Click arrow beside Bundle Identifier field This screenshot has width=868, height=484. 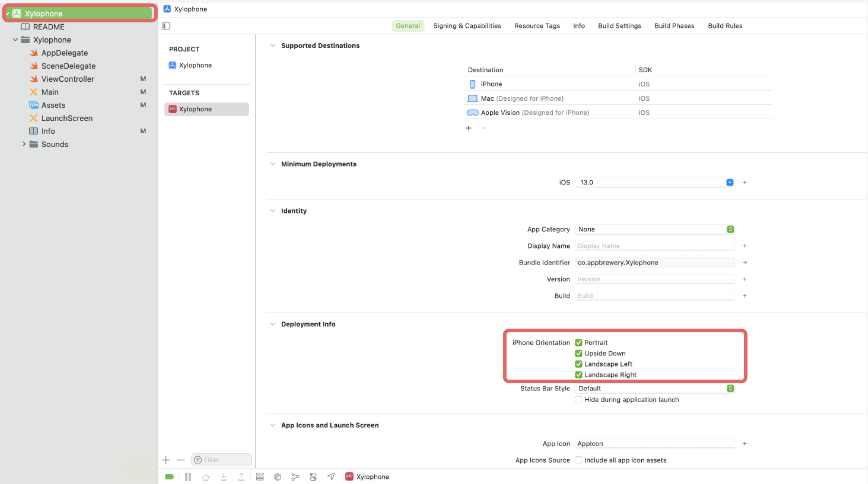click(745, 263)
